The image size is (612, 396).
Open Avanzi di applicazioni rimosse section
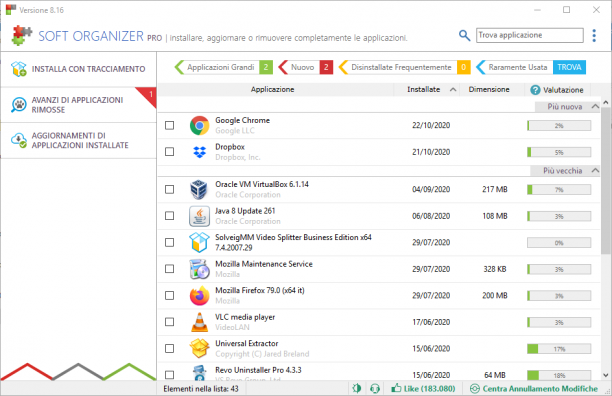coord(78,105)
